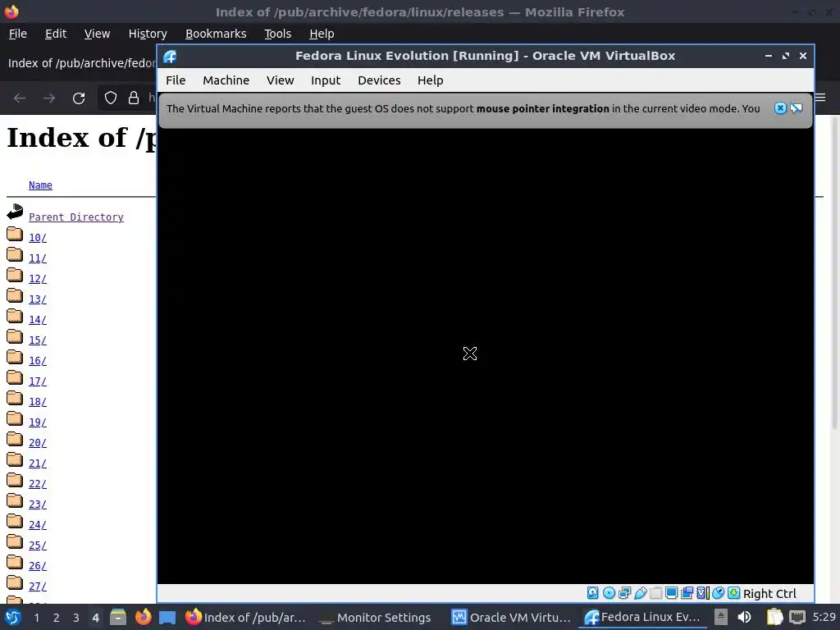Open the clipboard manager tray icon
The width and height of the screenshot is (840, 630).
(774, 617)
